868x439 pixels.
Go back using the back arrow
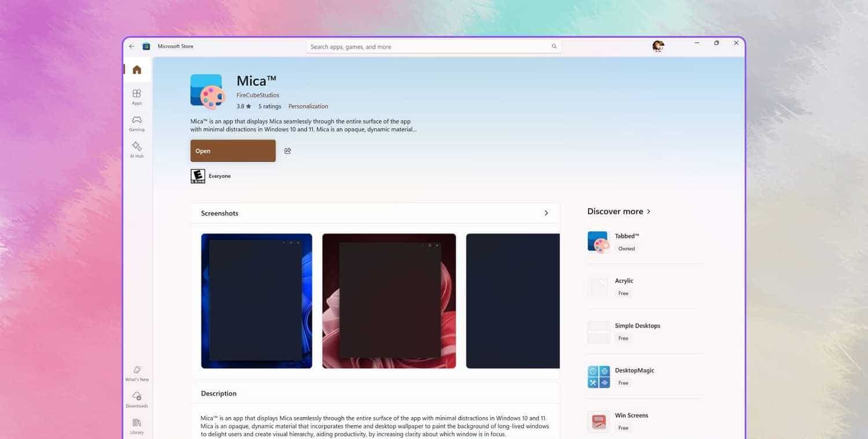click(x=131, y=46)
